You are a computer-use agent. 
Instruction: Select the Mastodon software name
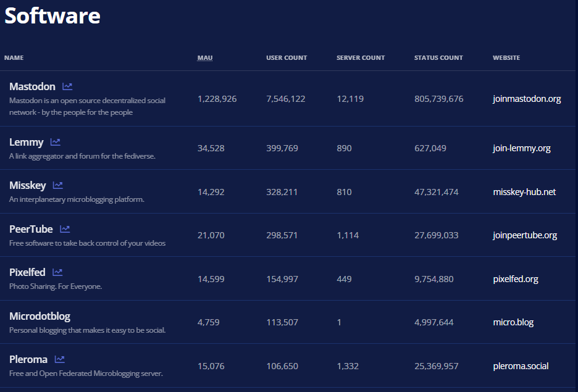(32, 86)
